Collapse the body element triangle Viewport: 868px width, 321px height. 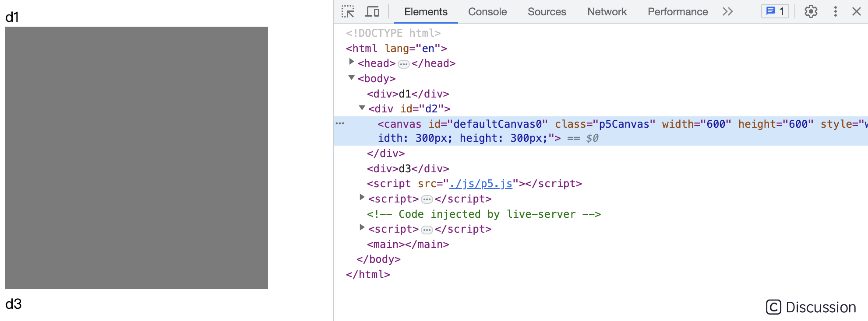(x=351, y=77)
